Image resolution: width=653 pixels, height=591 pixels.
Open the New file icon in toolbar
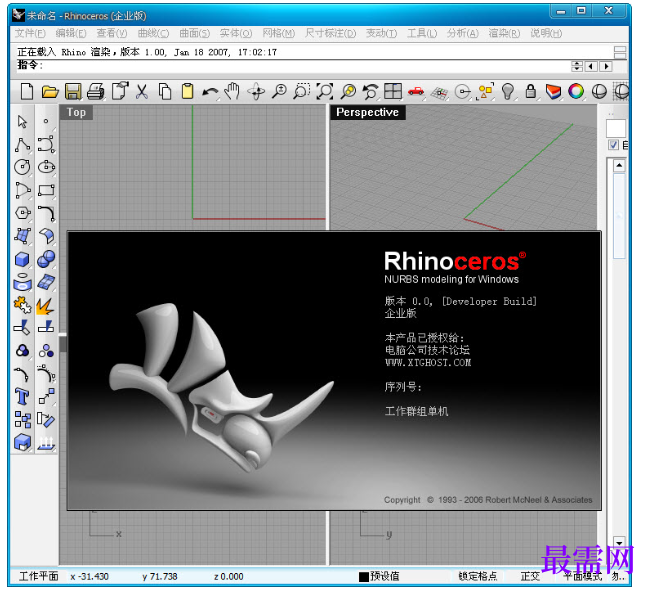click(27, 91)
